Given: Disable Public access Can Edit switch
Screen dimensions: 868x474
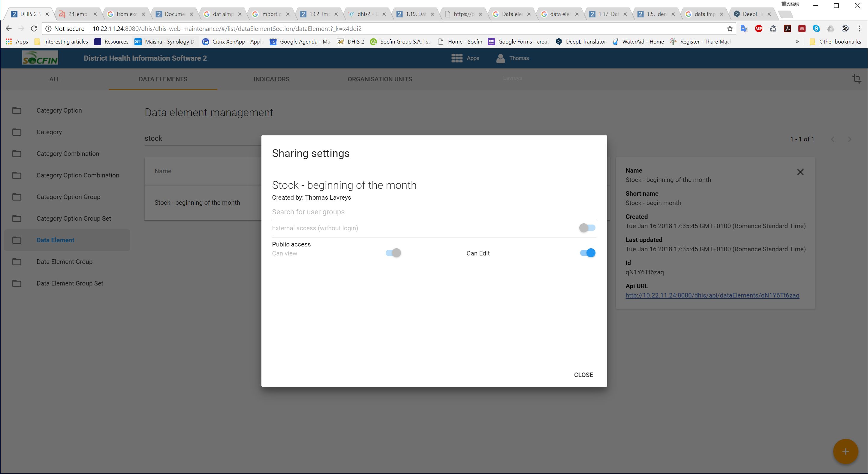Looking at the screenshot, I should pyautogui.click(x=587, y=253).
